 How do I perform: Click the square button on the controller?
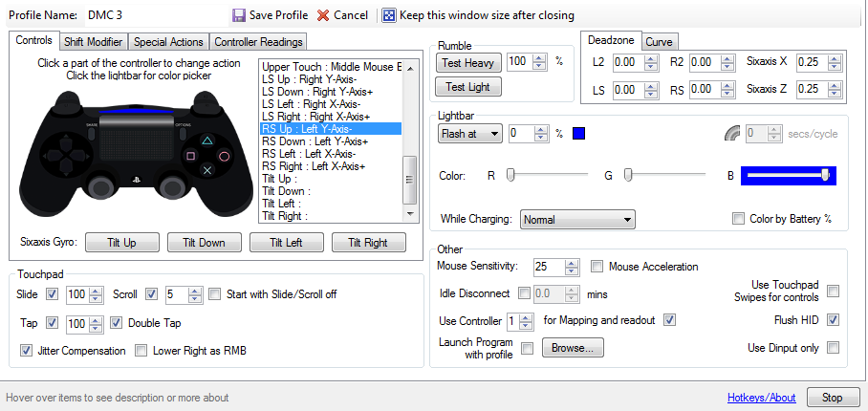point(191,156)
